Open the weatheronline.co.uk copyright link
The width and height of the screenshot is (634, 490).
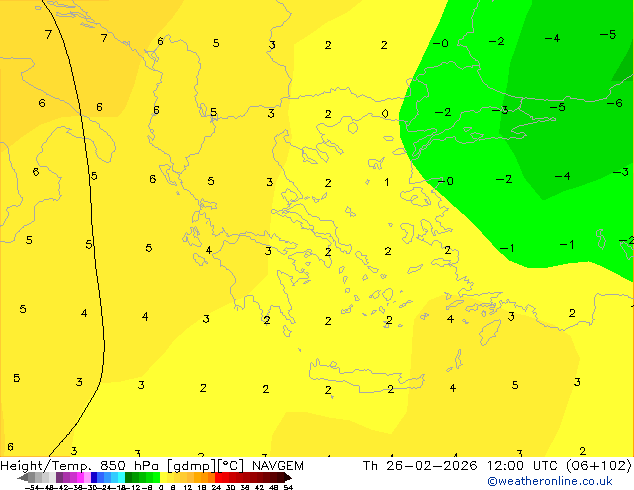coord(550,481)
